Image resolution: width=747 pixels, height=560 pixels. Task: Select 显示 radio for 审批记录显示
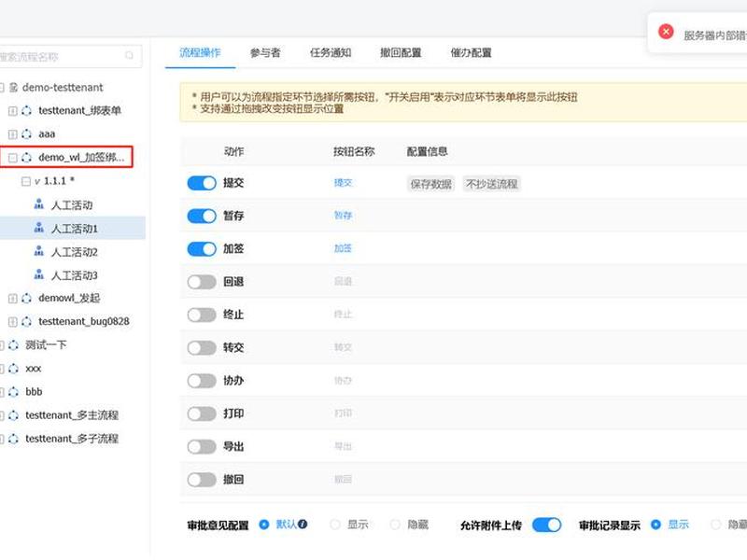656,525
